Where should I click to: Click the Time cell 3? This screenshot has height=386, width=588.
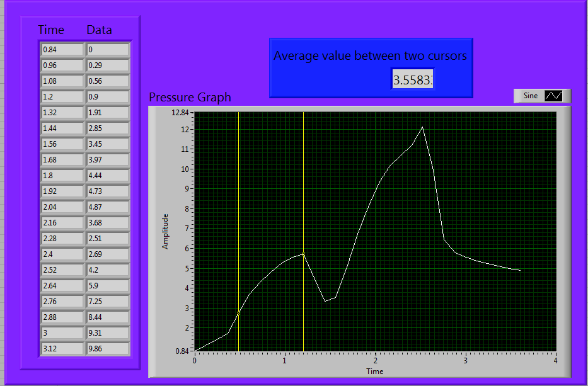[x=62, y=332]
